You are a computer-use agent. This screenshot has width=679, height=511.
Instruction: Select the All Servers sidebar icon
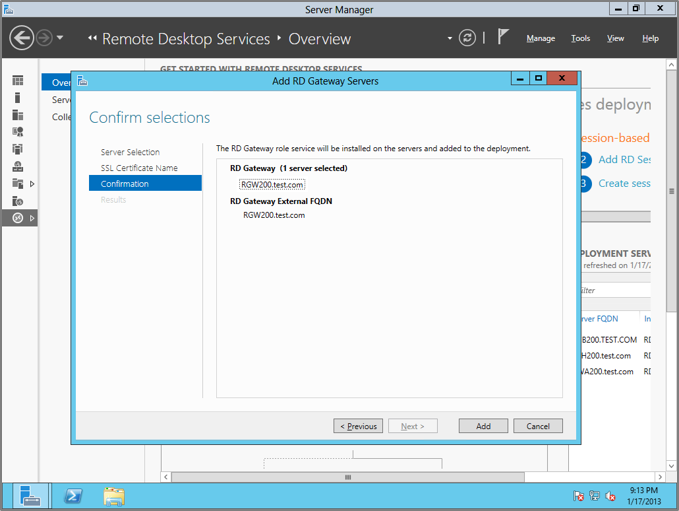click(17, 115)
